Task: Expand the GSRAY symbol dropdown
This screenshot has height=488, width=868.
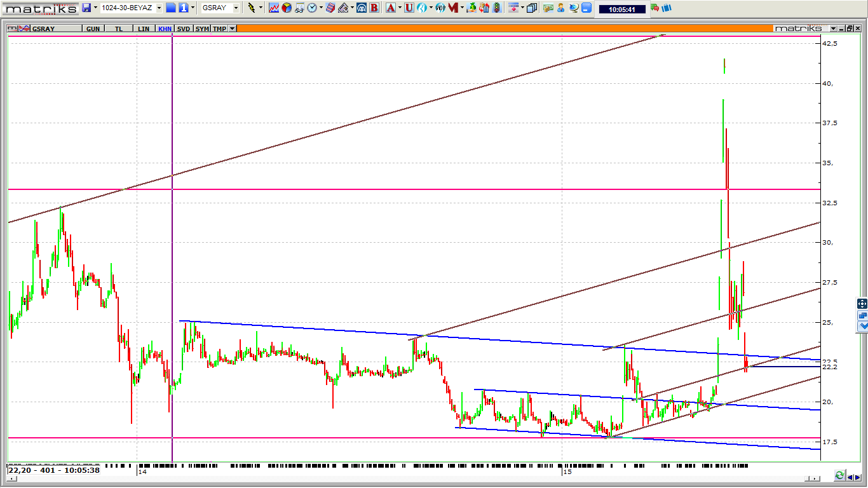Action: [236, 8]
